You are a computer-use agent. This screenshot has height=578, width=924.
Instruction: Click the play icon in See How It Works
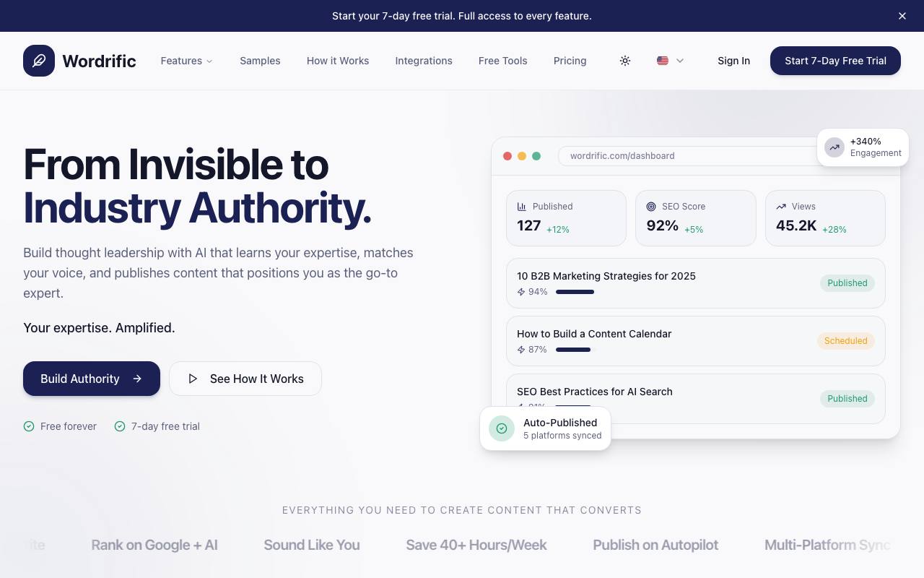tap(193, 379)
